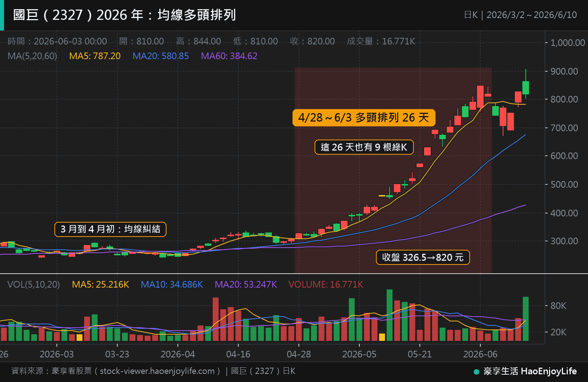
Task: Click the MA60: 384.62 legend value
Action: tap(229, 56)
